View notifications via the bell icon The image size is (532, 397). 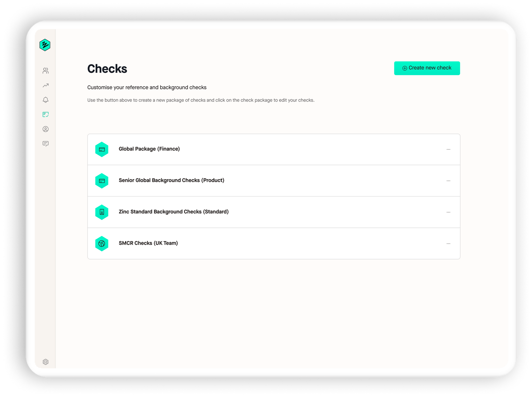45,100
